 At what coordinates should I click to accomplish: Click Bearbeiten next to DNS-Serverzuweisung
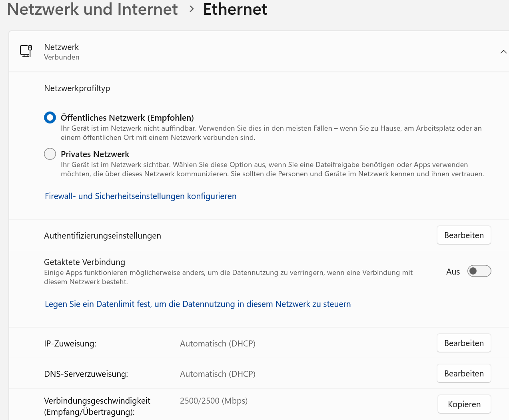pos(464,374)
